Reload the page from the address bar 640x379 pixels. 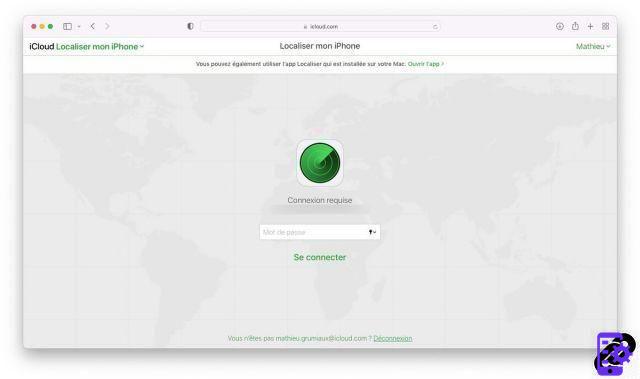click(x=435, y=27)
